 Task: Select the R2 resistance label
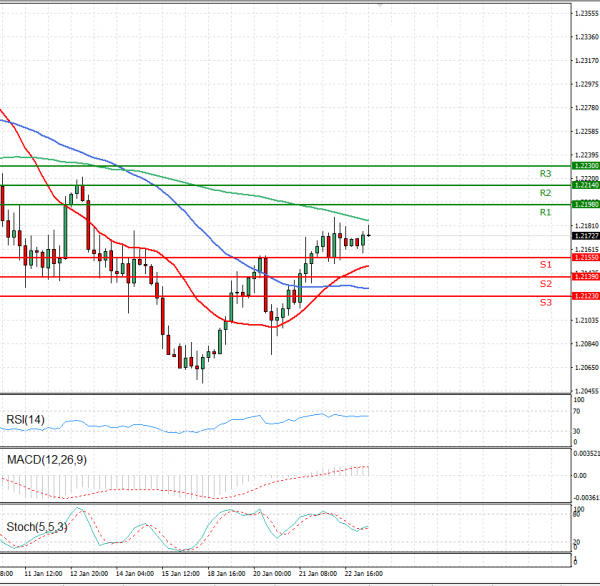point(545,193)
